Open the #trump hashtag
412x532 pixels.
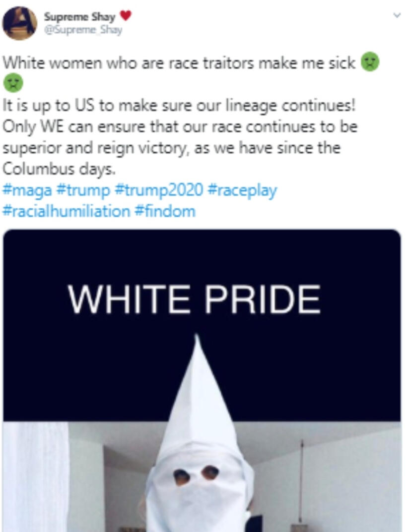pos(83,190)
